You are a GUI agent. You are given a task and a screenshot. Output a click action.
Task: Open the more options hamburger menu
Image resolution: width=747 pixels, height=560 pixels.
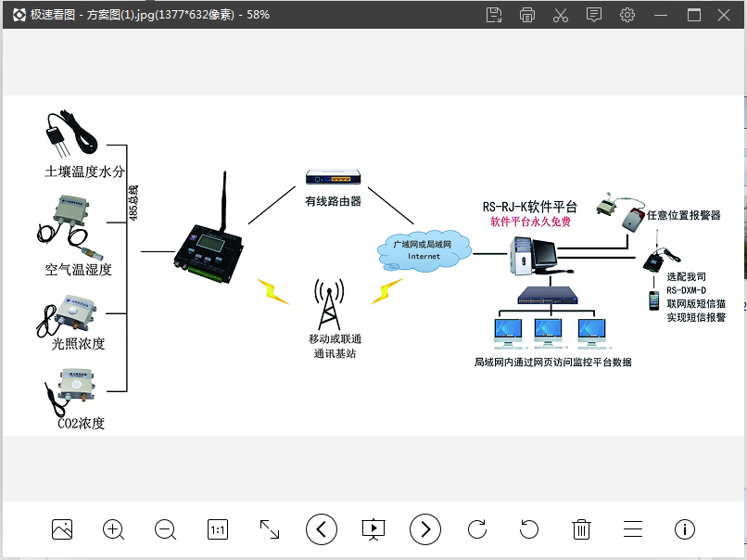click(x=633, y=529)
